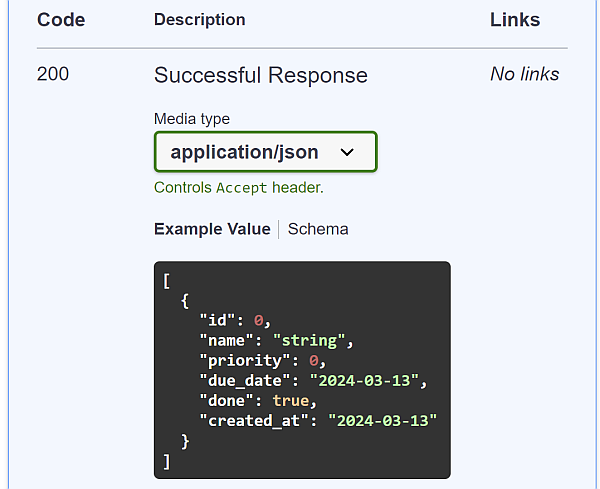Click the Media type label
This screenshot has height=489, width=600.
pos(192,119)
